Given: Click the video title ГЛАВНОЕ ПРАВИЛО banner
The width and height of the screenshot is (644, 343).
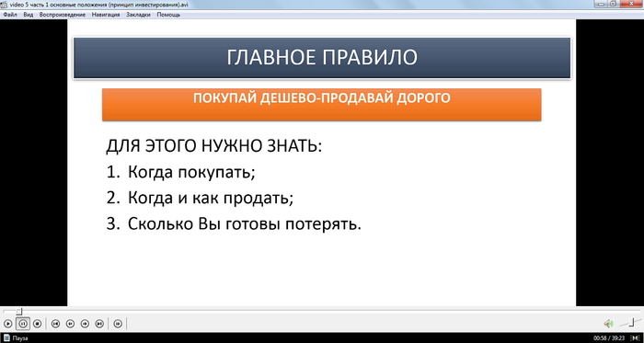Looking at the screenshot, I should pyautogui.click(x=322, y=58).
